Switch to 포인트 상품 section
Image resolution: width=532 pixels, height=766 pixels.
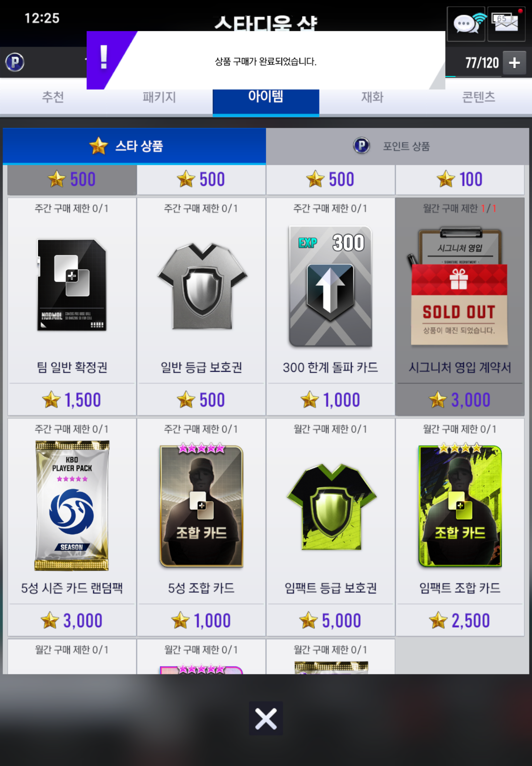(397, 146)
